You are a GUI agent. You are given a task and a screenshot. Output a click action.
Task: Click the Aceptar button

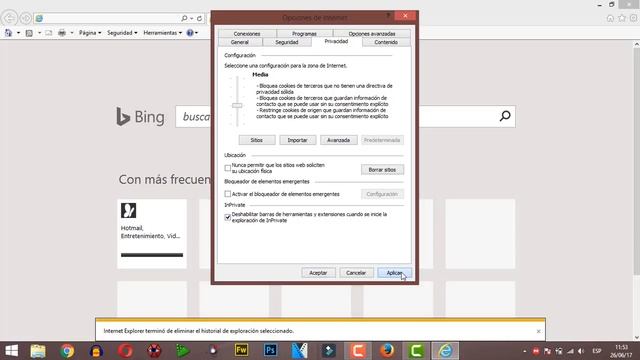click(318, 273)
